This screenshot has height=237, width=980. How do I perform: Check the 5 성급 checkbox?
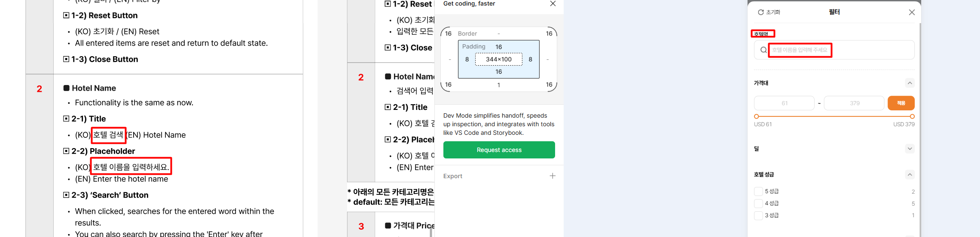tap(758, 191)
